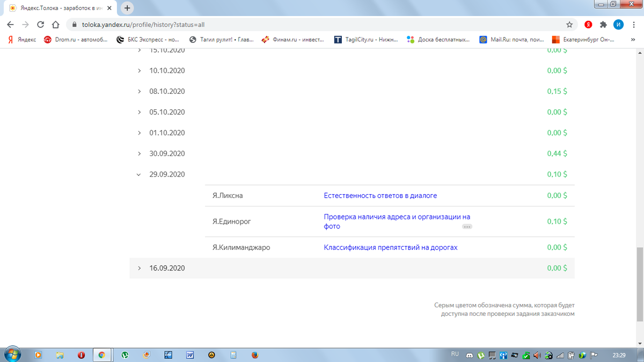This screenshot has width=644, height=362.
Task: Launch the media player from taskbar
Action: click(x=38, y=355)
